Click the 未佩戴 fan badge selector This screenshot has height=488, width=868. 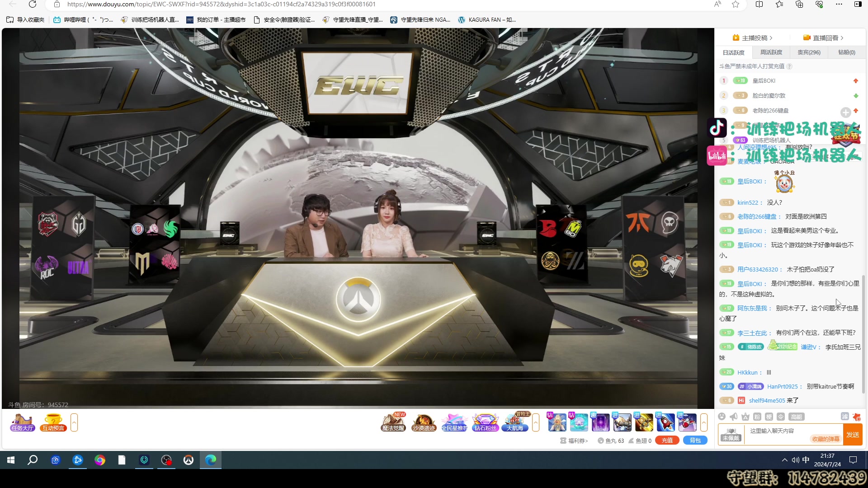point(731,435)
